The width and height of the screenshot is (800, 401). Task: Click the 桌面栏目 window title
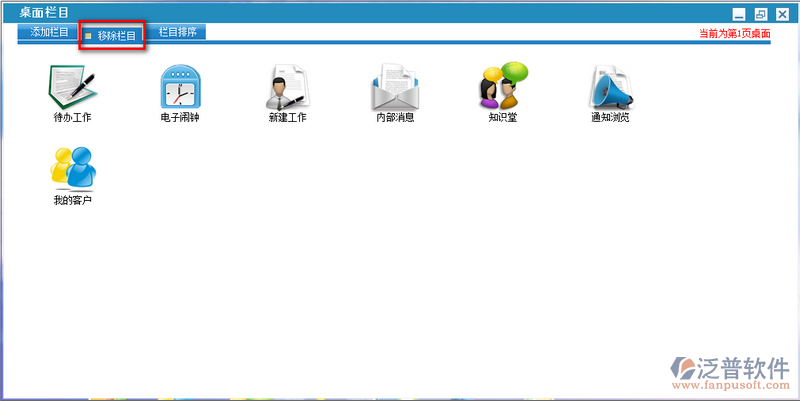[x=44, y=13]
